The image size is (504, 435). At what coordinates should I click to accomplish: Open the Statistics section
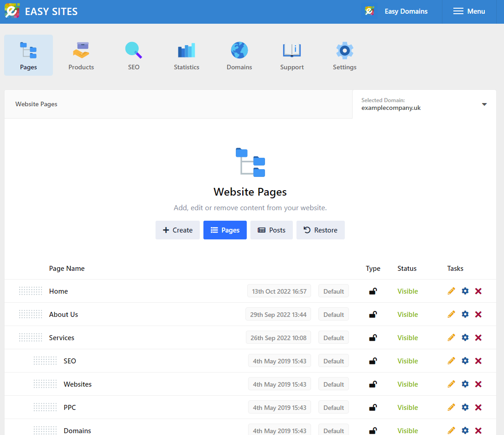coord(187,55)
